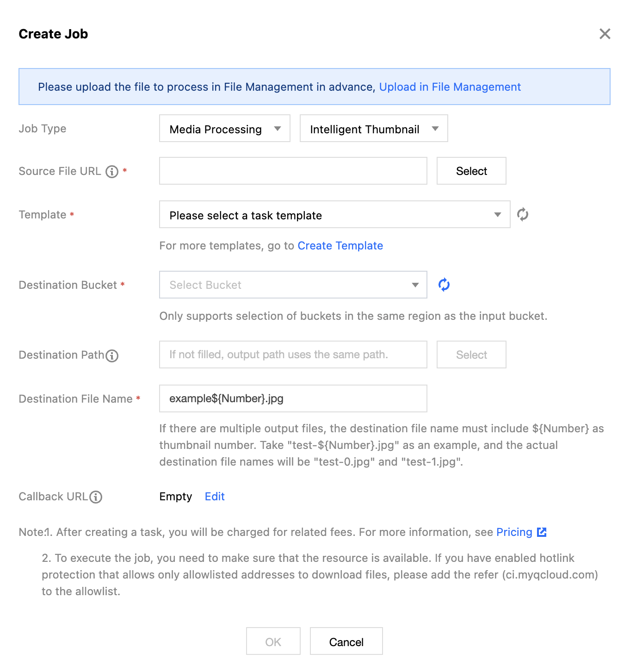
Task: Cancel the job creation
Action: (346, 642)
